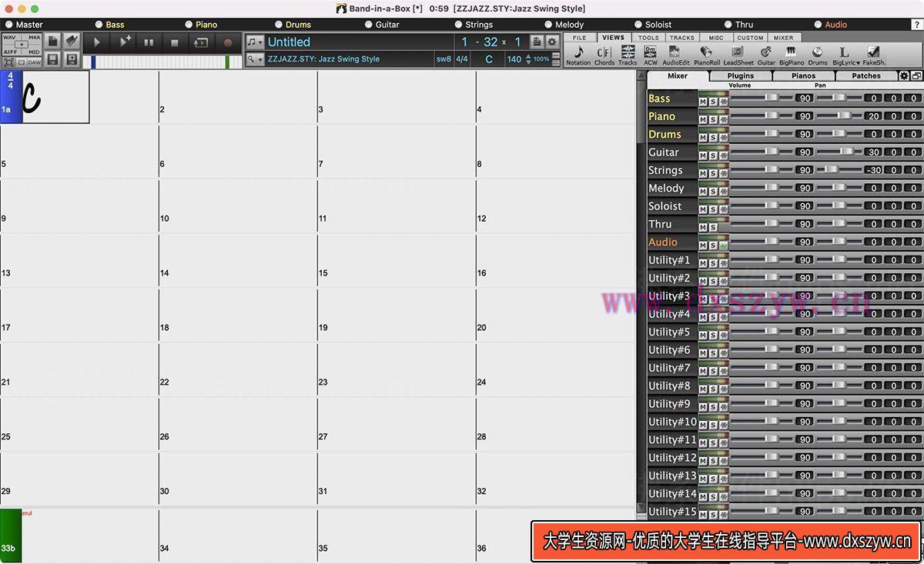Image resolution: width=924 pixels, height=564 pixels.
Task: Mute the Guitar track in mixer
Action: pos(703,155)
